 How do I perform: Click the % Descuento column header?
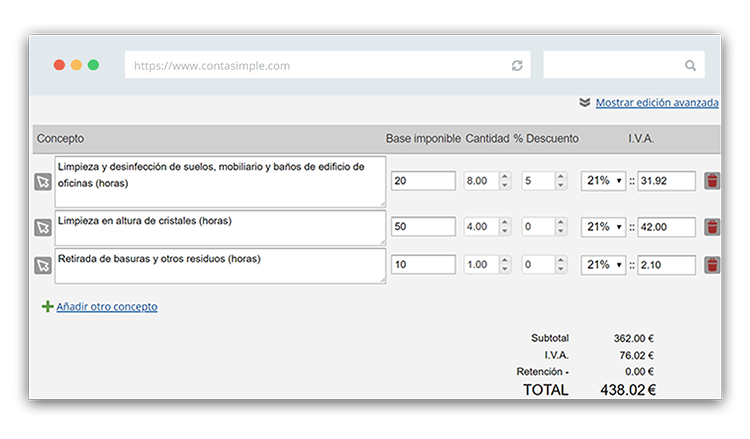[546, 139]
